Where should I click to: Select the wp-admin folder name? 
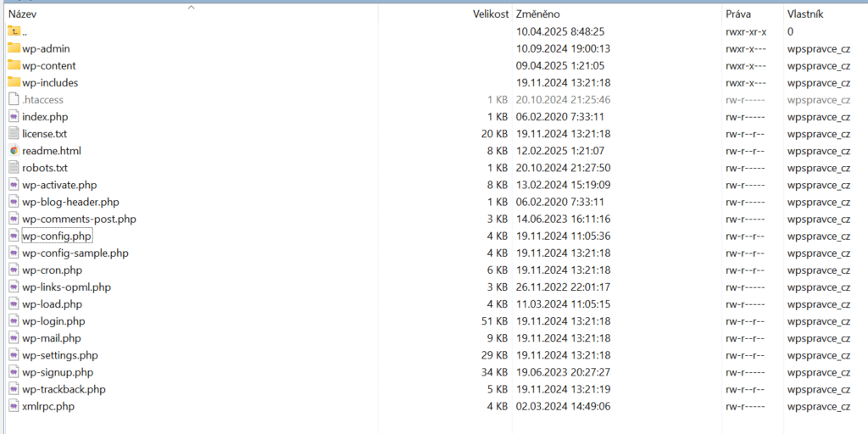(x=46, y=48)
